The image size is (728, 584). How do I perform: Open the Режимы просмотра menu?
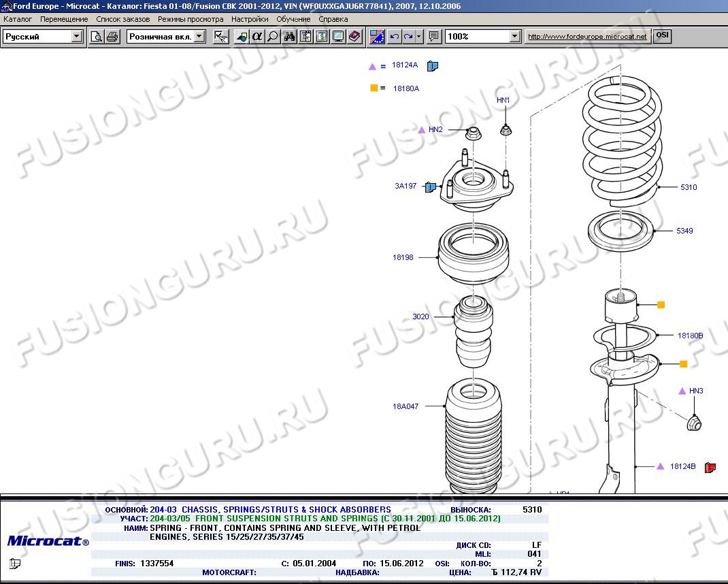click(x=191, y=19)
